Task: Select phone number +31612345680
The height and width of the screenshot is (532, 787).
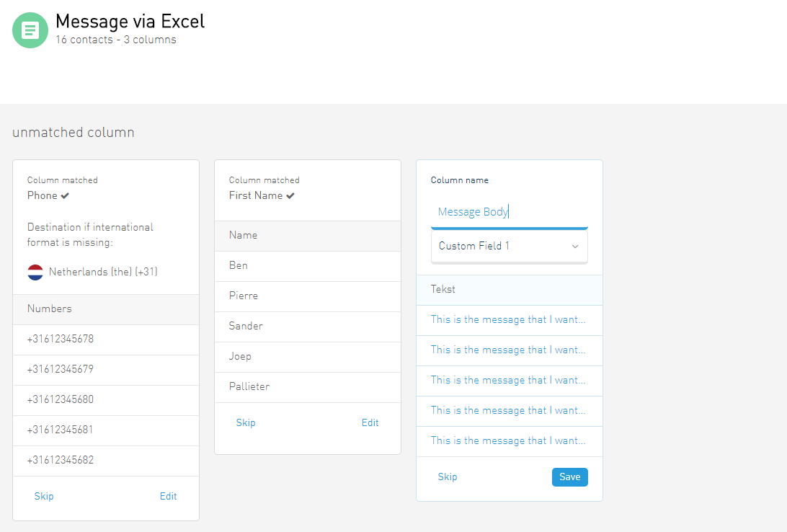Action: 106,399
